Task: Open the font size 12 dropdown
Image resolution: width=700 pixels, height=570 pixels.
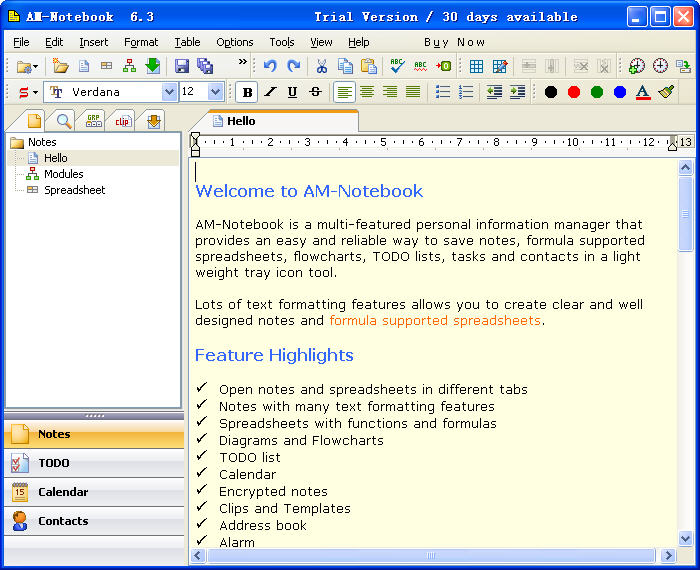Action: [x=216, y=92]
